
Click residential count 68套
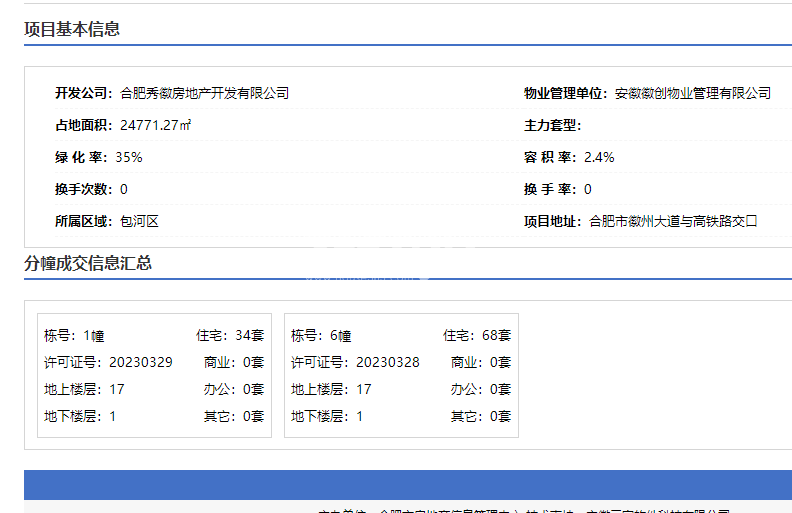497,335
